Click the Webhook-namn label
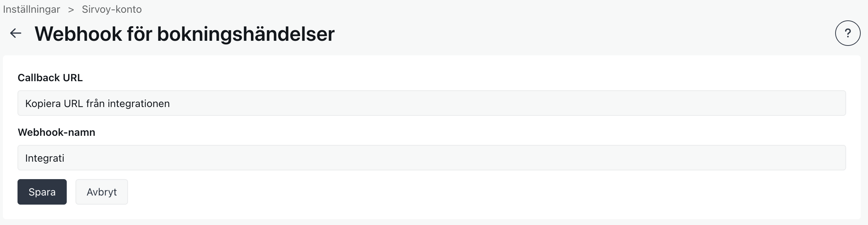 (x=57, y=132)
